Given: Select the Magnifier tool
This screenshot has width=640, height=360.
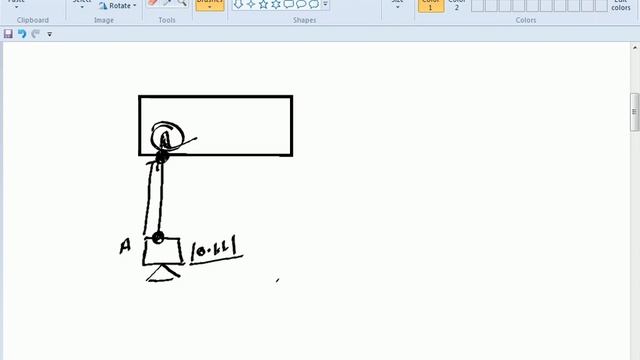Looking at the screenshot, I should point(182,3).
